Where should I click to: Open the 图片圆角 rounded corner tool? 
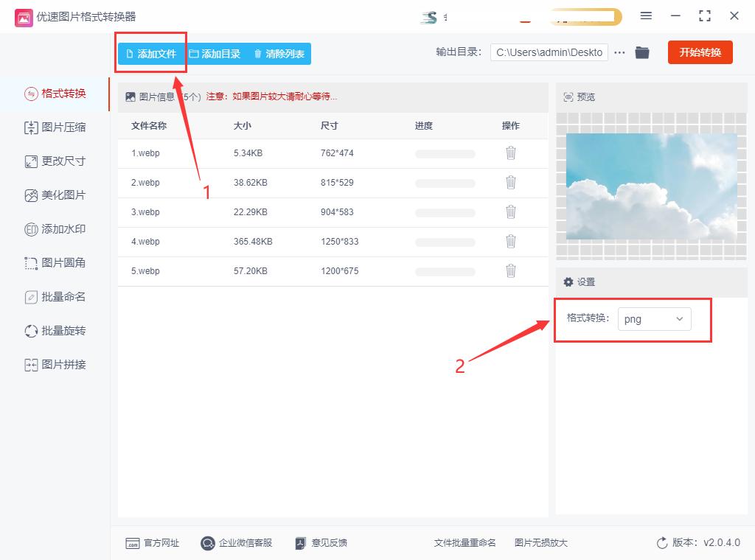[x=55, y=263]
